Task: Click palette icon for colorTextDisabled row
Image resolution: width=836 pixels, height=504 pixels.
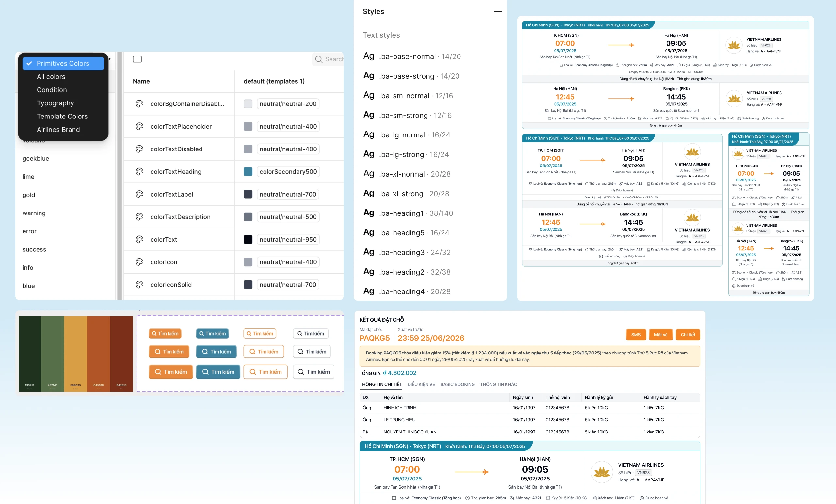Action: pyautogui.click(x=139, y=149)
